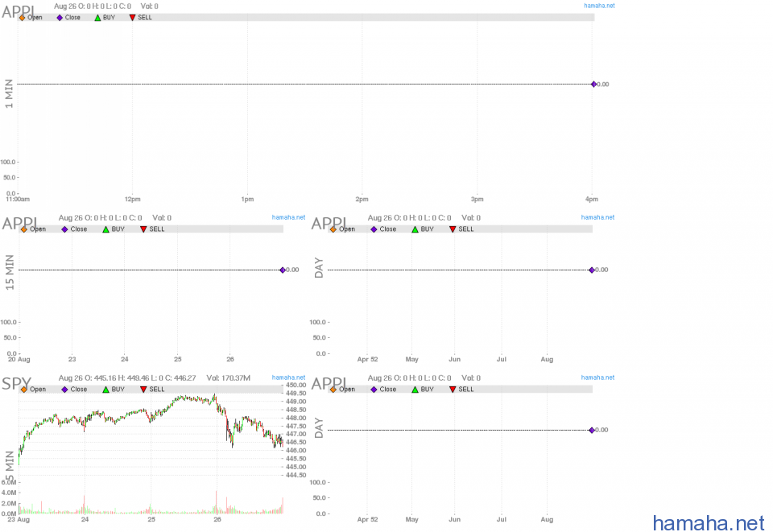Click the 449.00 price label on SPY chart
The height and width of the screenshot is (532, 773).
tap(296, 402)
